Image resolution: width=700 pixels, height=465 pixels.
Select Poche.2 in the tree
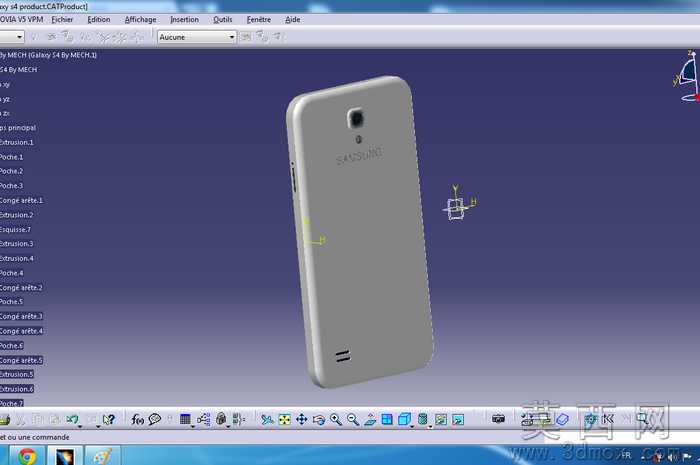pyautogui.click(x=11, y=171)
